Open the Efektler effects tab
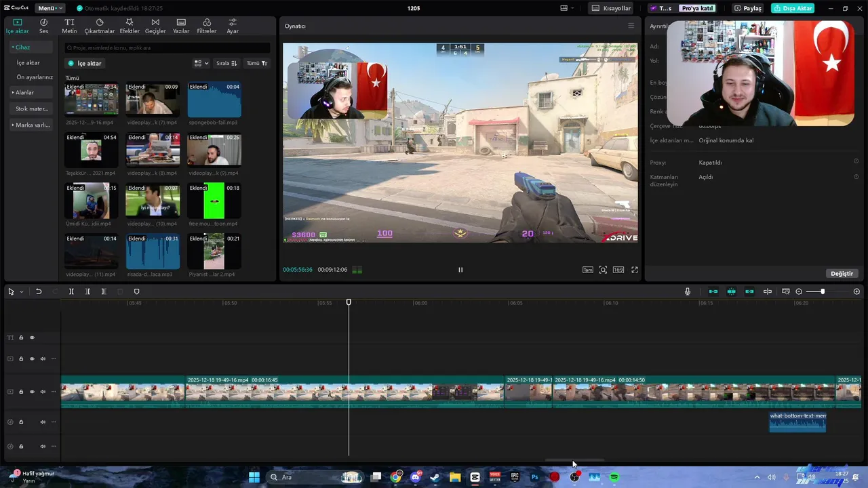868x488 pixels. pos(130,26)
